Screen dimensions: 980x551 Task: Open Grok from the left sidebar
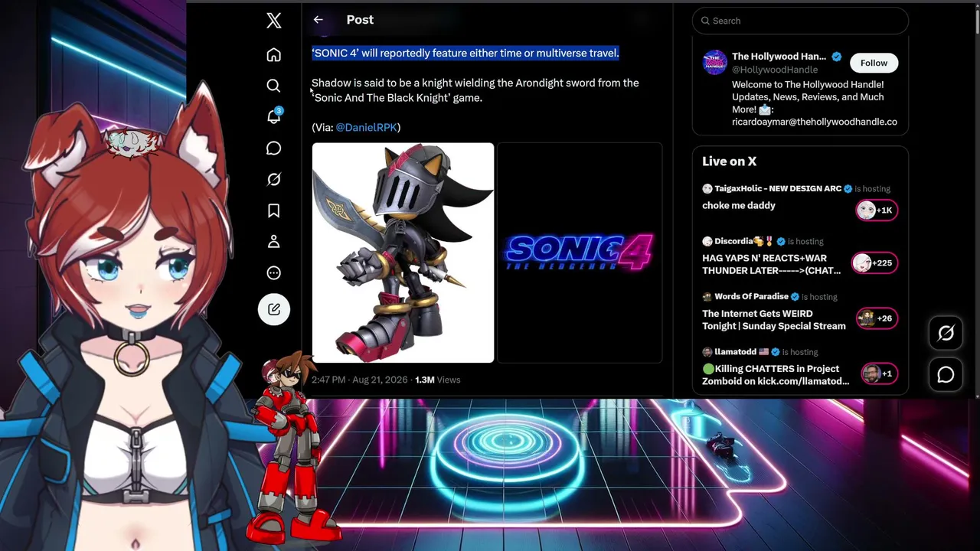click(273, 179)
